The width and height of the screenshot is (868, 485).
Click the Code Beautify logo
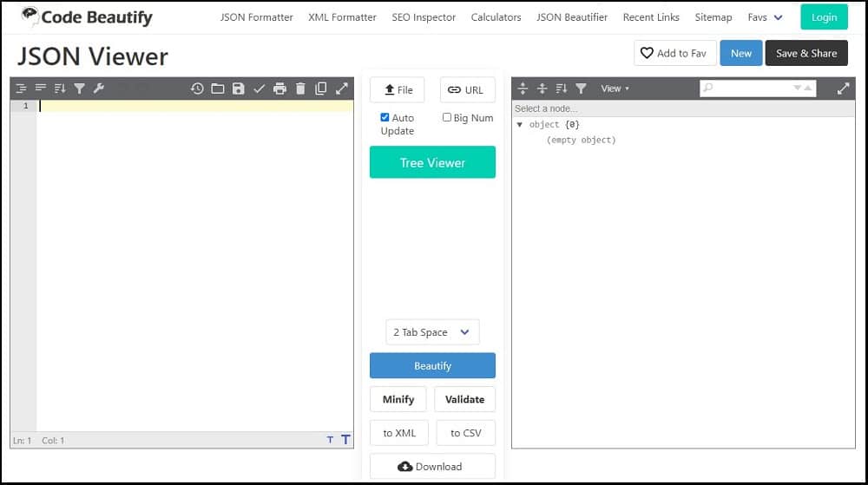tap(86, 17)
